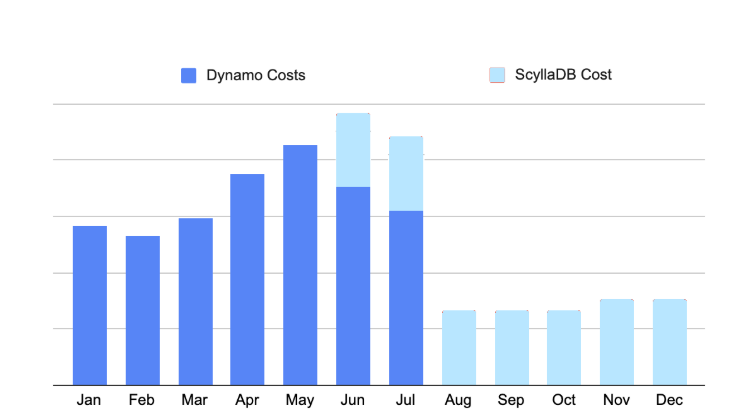The height and width of the screenshot is (417, 735).
Task: Select the light blue ScyllaDB segment of Jul bar
Action: click(x=406, y=174)
